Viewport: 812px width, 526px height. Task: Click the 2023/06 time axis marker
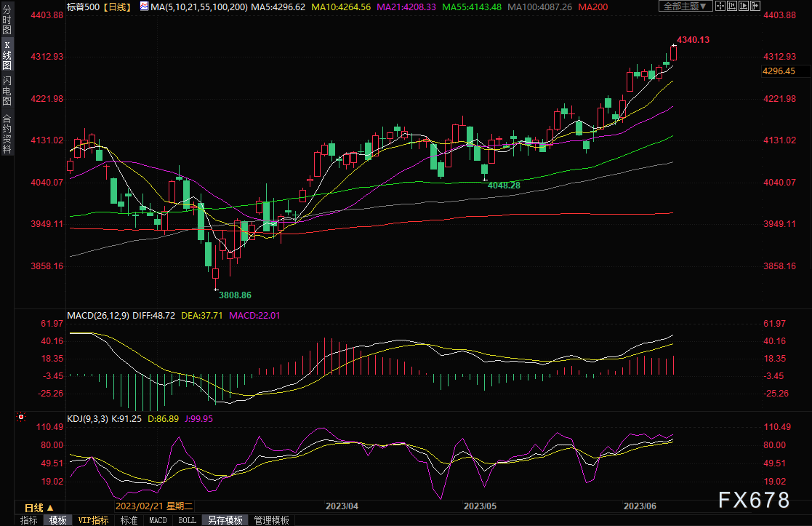click(640, 506)
